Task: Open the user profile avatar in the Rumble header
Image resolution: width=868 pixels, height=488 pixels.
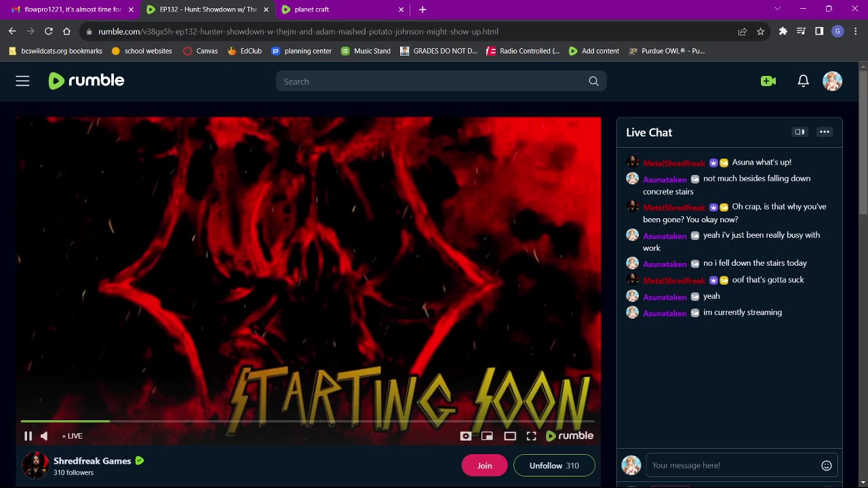Action: click(x=832, y=81)
